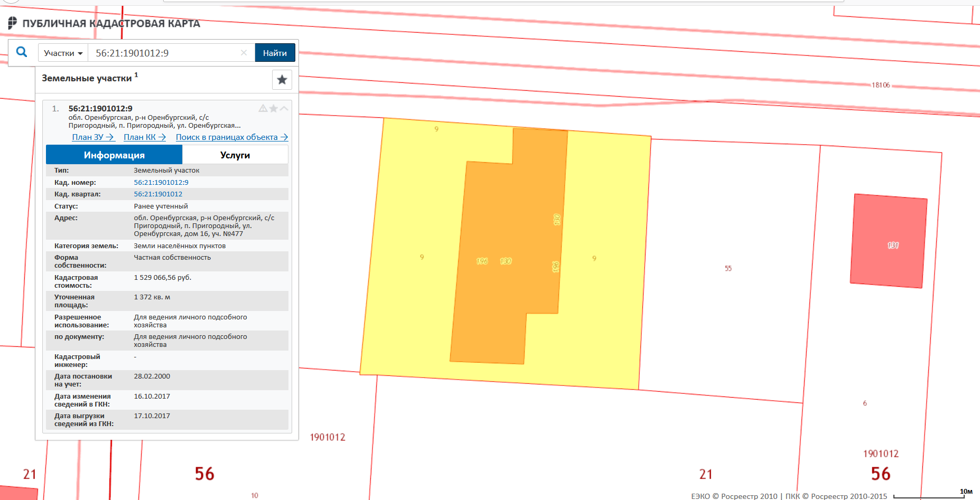Click into the cadastral number search field
Image resolution: width=980 pixels, height=500 pixels.
coord(164,53)
